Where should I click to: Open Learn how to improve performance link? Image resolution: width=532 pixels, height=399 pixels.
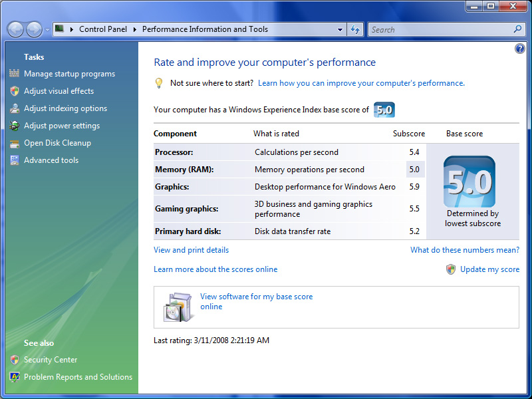361,83
